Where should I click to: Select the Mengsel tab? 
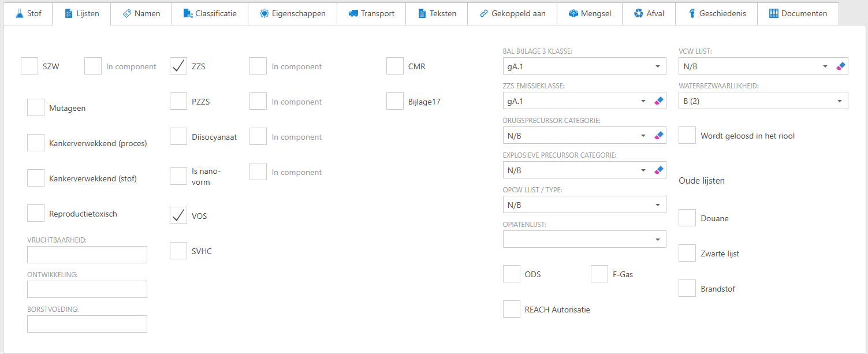(590, 13)
